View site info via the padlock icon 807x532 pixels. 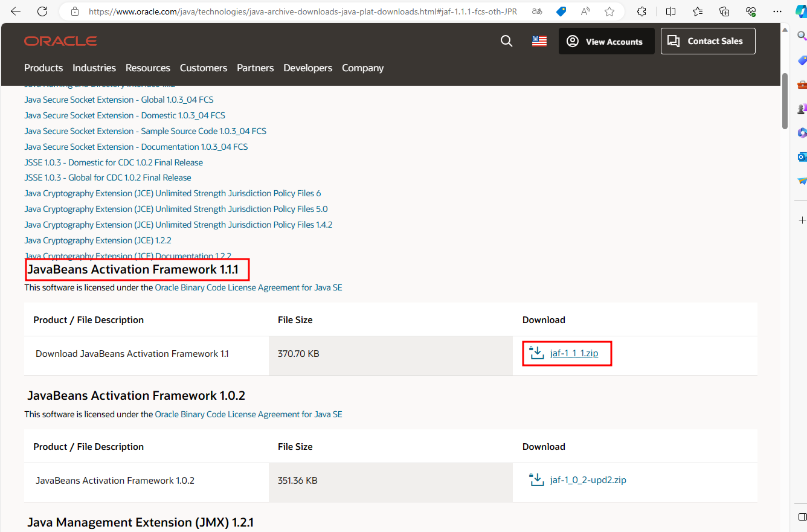click(x=75, y=11)
